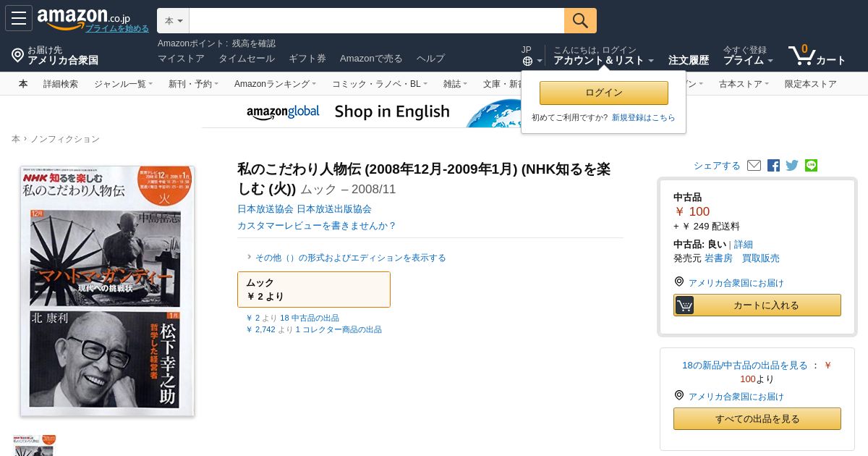Open the hamburger navigation menu

(19, 18)
